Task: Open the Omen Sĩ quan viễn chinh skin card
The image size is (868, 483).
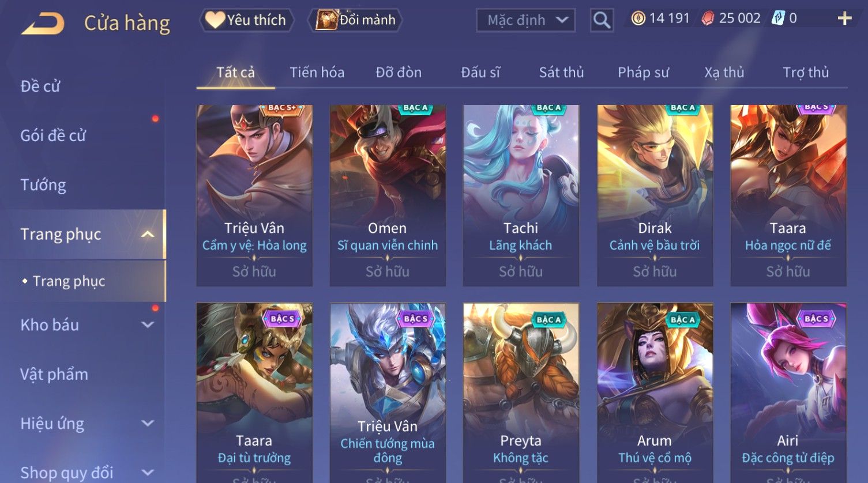Action: [388, 195]
